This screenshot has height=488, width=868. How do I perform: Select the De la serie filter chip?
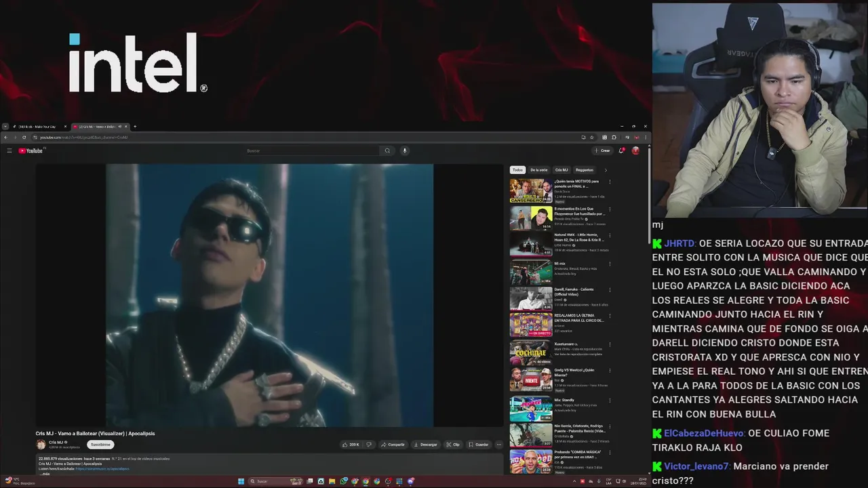click(539, 170)
